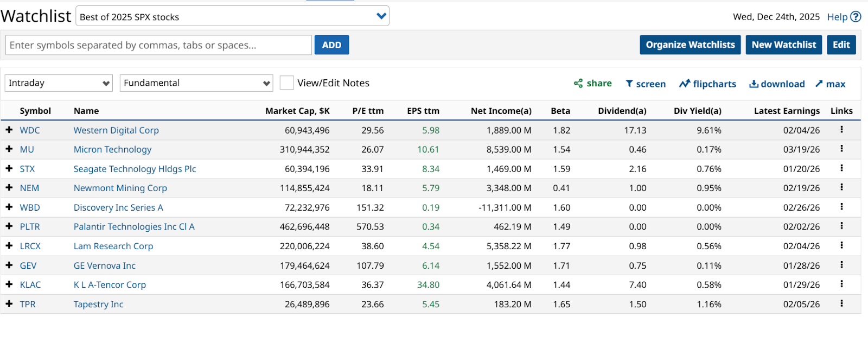Open the screen filter tool
868x342 pixels.
[645, 84]
